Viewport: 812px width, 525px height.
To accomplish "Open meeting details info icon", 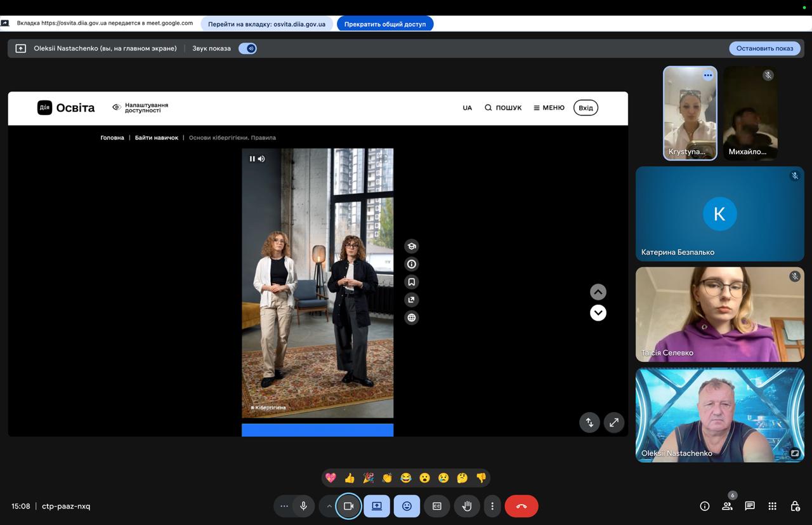I will [704, 506].
